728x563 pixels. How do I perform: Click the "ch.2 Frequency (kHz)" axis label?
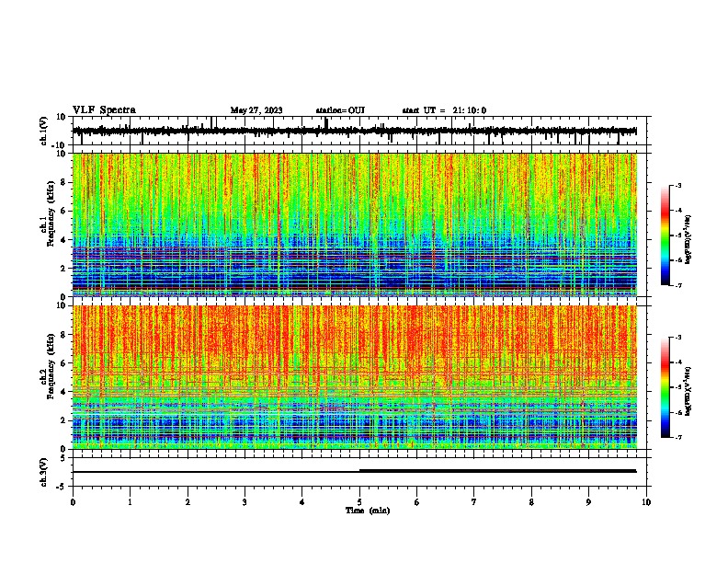(47, 368)
